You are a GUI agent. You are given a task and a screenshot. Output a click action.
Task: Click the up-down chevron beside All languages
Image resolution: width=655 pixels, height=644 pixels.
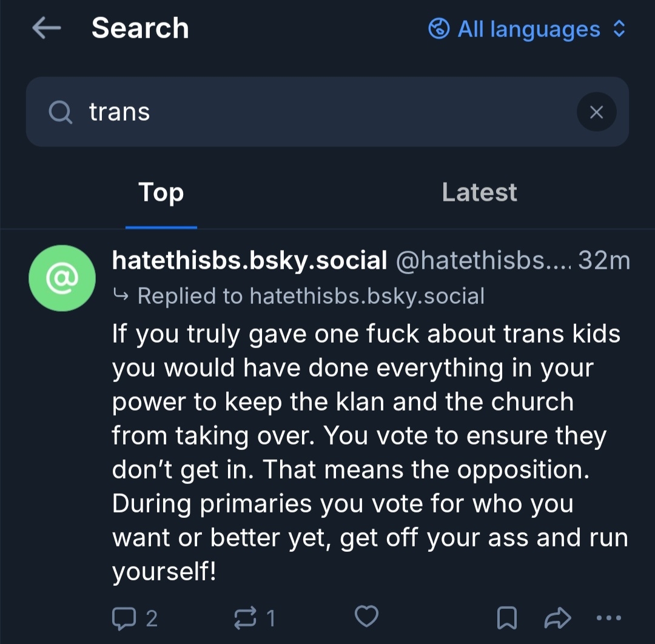[x=619, y=29]
